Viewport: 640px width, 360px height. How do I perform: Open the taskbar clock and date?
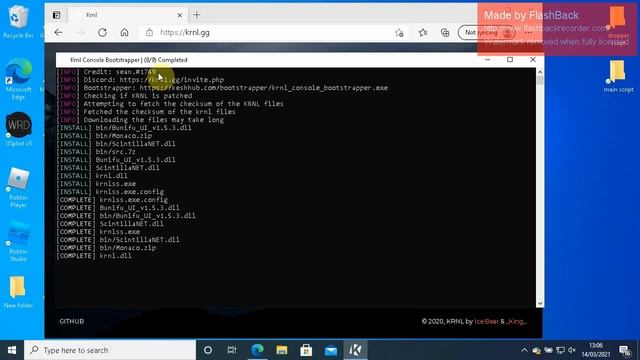point(596,350)
